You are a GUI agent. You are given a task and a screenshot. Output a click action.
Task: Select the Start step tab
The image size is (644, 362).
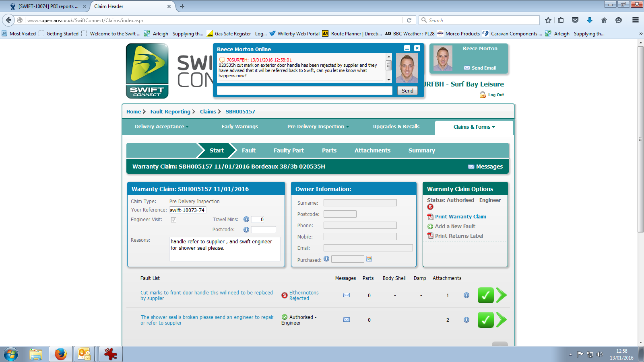click(217, 150)
